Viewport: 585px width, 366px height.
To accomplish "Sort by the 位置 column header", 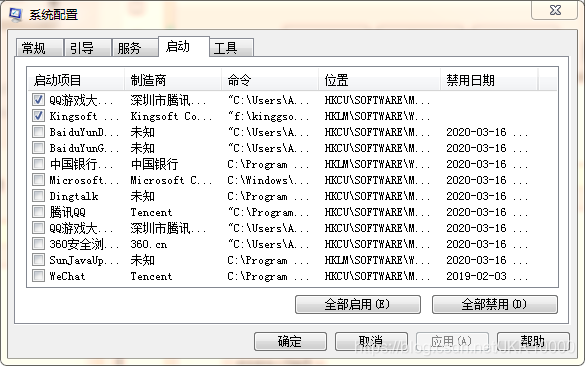I will click(x=379, y=79).
